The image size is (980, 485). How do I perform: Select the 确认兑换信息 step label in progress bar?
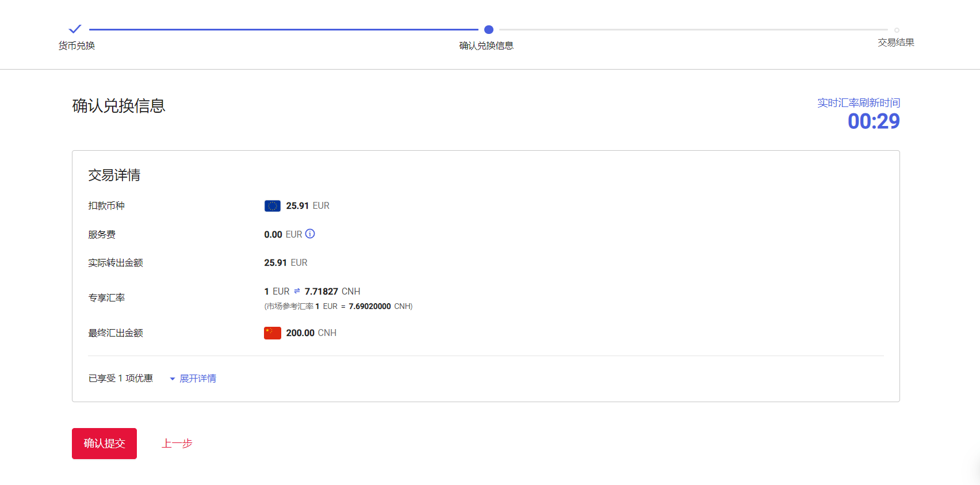click(486, 45)
